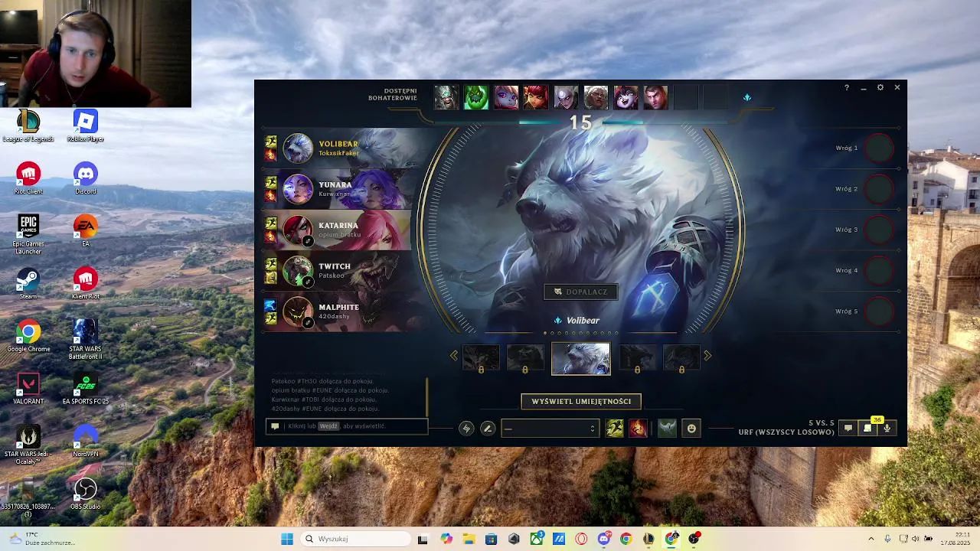Choose the purple-haired yordle portrait on the bench
980x551 pixels.
pyautogui.click(x=505, y=97)
